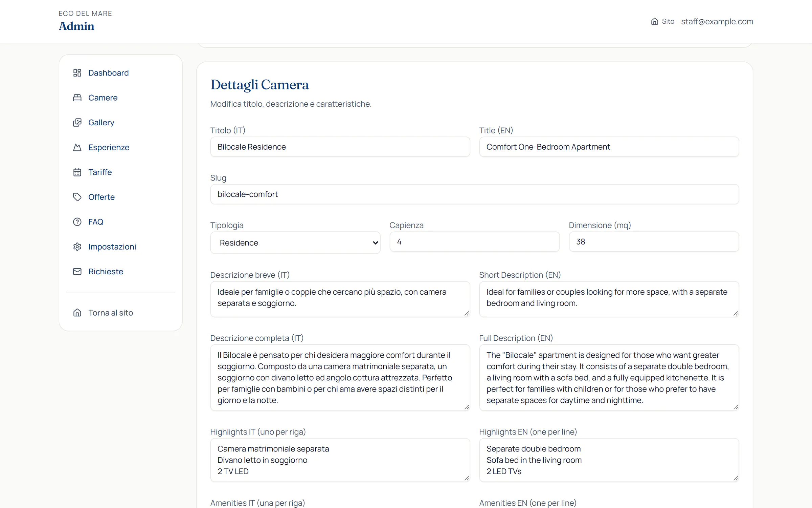Click the Descrizione breve (IT) textarea
This screenshot has height=508, width=812.
340,299
